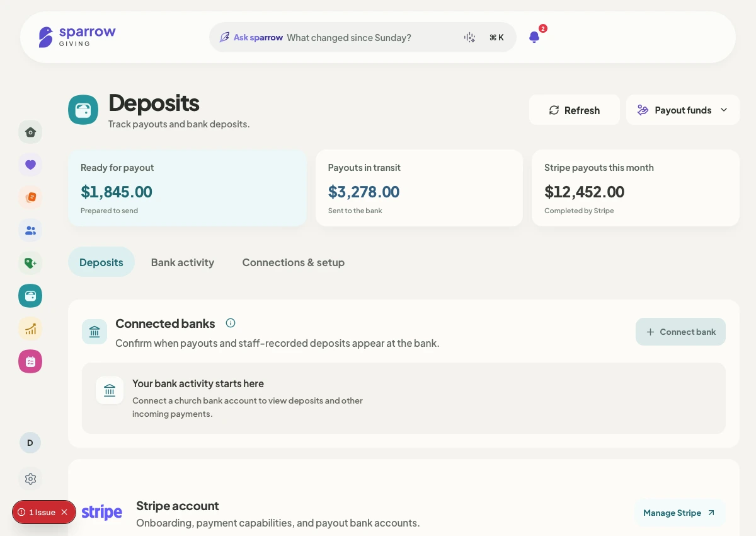Open the Payout funds dropdown
This screenshot has height=536, width=756.
[x=683, y=110]
